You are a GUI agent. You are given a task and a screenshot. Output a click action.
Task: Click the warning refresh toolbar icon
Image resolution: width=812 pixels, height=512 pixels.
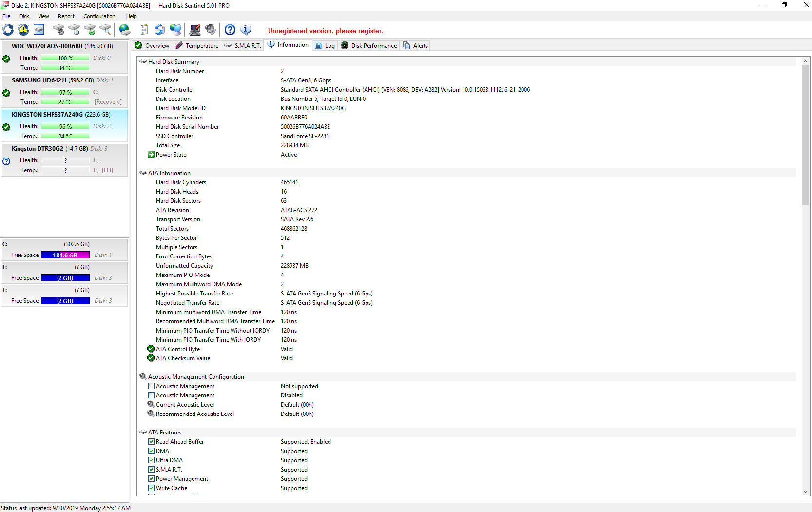pyautogui.click(x=23, y=30)
